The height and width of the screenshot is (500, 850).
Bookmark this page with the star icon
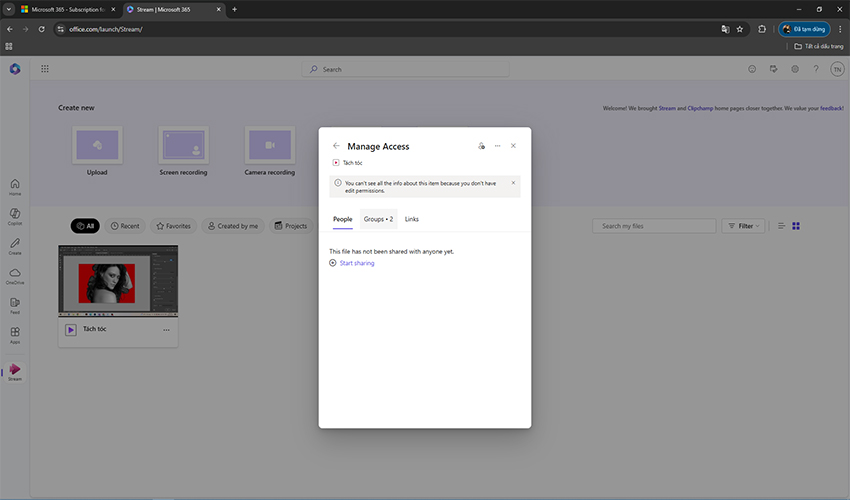(739, 29)
